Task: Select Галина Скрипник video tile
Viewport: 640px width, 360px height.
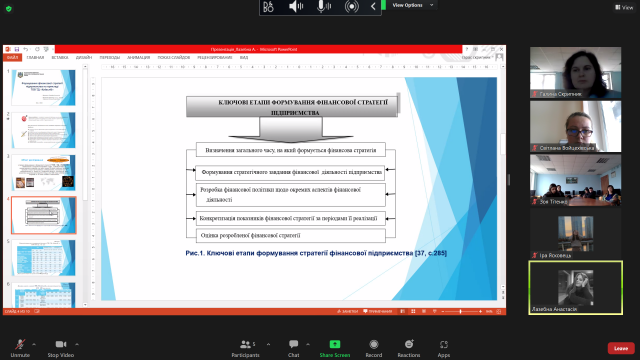Action: coord(576,72)
